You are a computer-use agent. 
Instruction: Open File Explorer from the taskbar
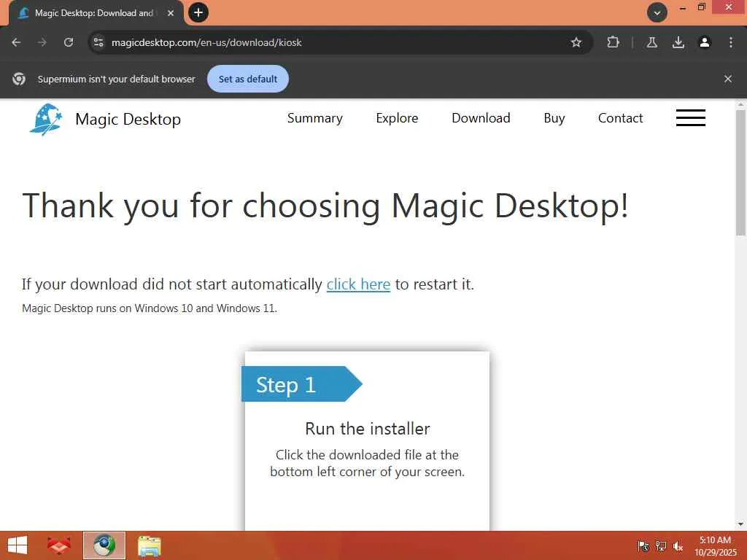(149, 545)
